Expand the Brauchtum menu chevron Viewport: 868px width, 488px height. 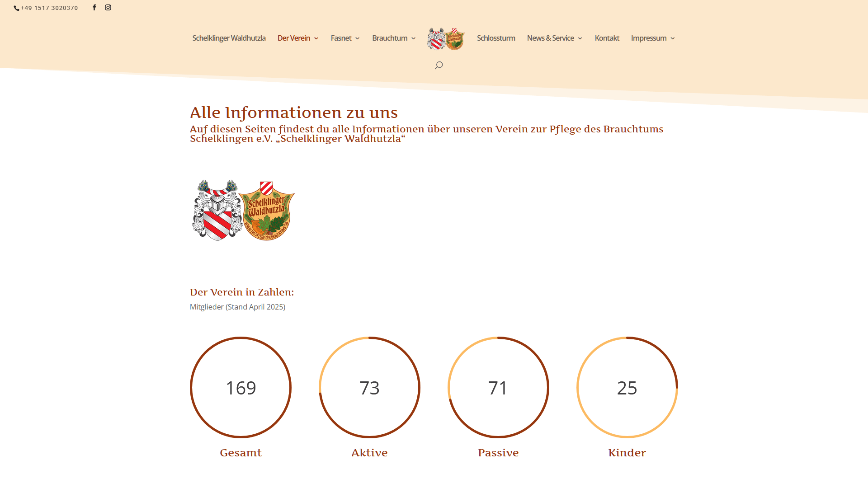click(414, 38)
